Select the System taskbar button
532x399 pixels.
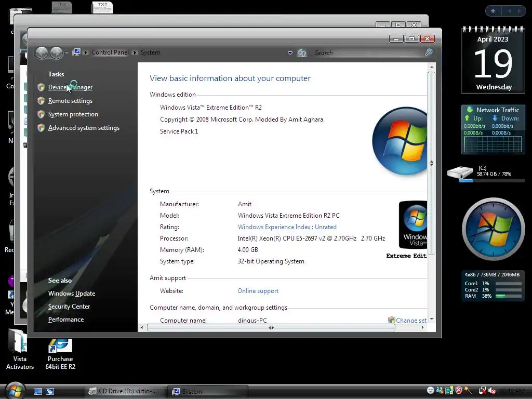tap(208, 392)
